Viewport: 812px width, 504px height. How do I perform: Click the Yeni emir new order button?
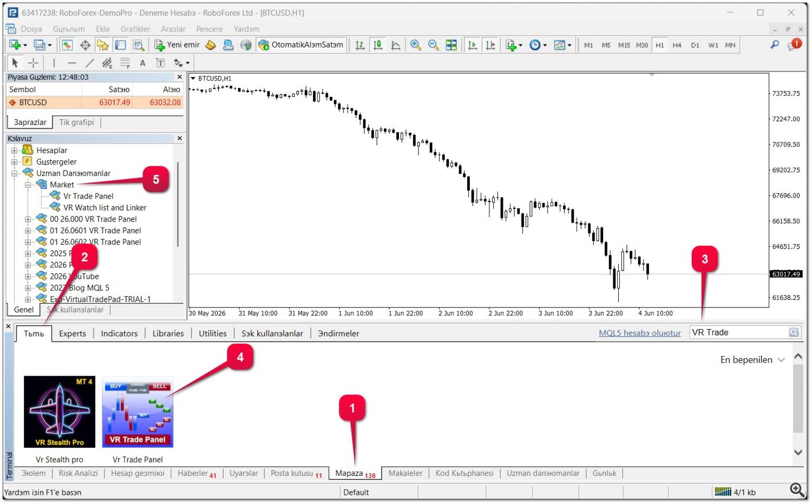177,45
